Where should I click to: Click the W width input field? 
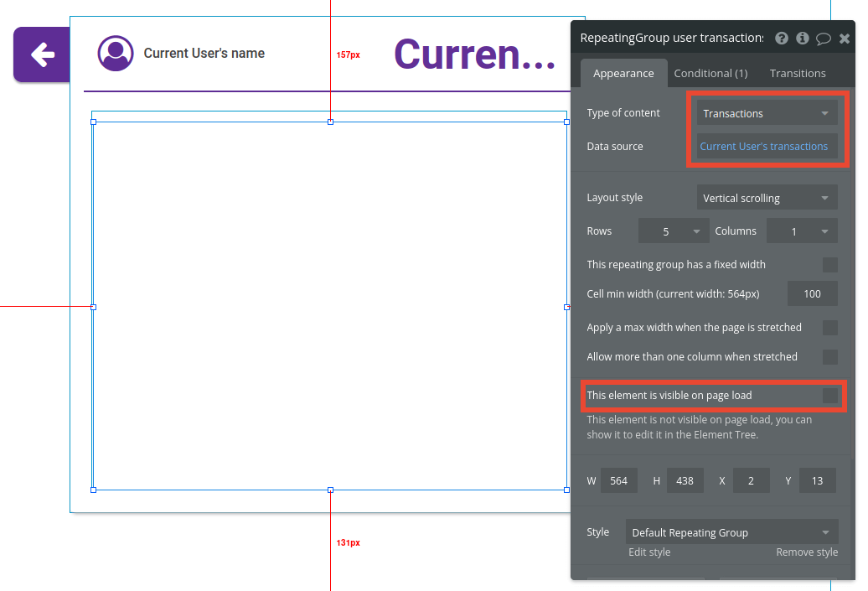click(x=618, y=480)
